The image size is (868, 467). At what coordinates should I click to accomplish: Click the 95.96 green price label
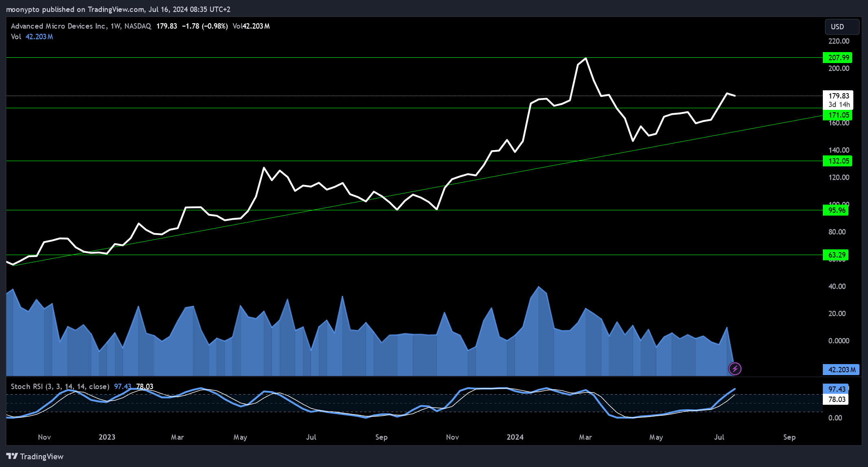(835, 210)
